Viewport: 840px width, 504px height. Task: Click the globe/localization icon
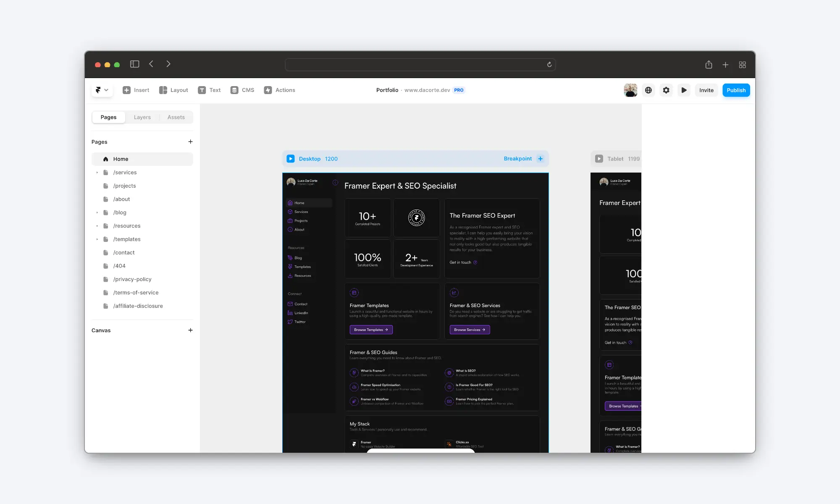point(648,90)
